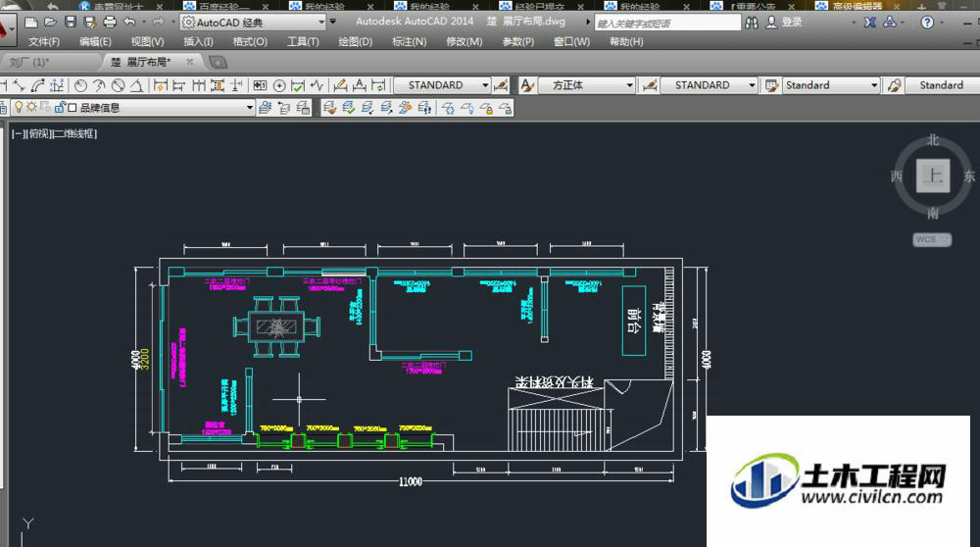This screenshot has width=980, height=547.
Task: Create a new drawing from Quick Access
Action: click(30, 23)
